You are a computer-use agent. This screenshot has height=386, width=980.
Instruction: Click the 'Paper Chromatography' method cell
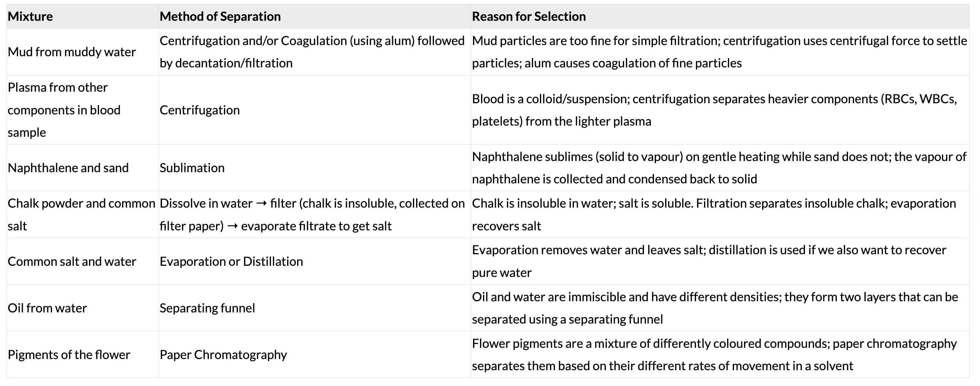pos(223,355)
